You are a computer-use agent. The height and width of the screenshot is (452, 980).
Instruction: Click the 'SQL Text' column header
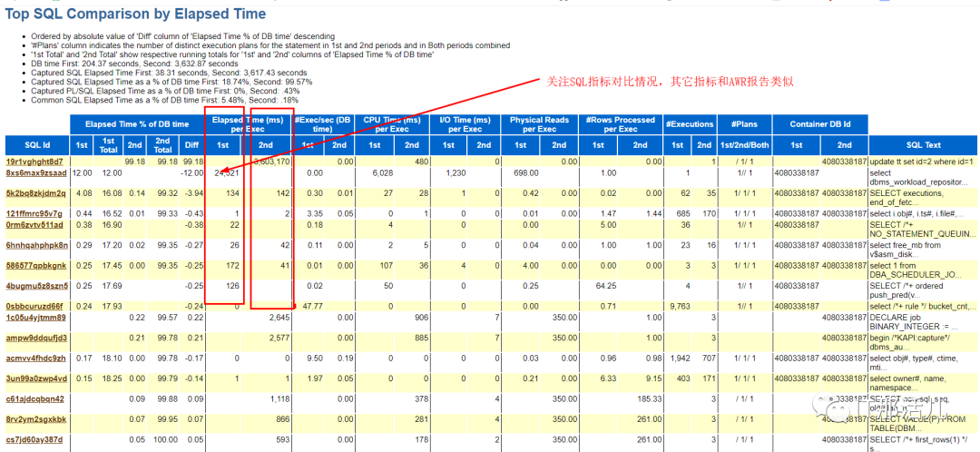(925, 145)
